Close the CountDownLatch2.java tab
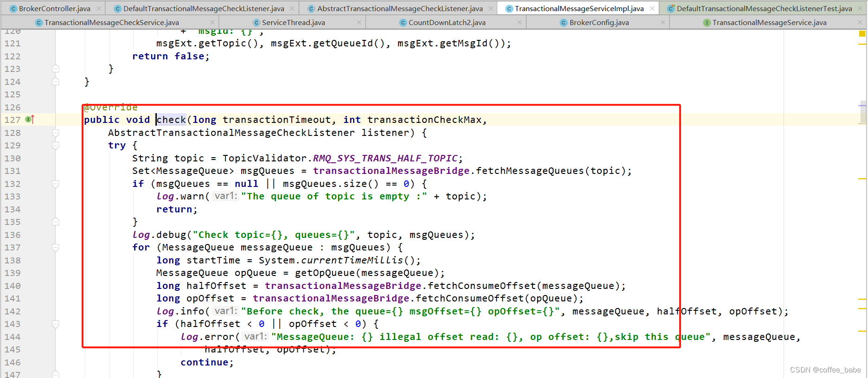Viewport: 868px width, 378px height. click(x=520, y=22)
